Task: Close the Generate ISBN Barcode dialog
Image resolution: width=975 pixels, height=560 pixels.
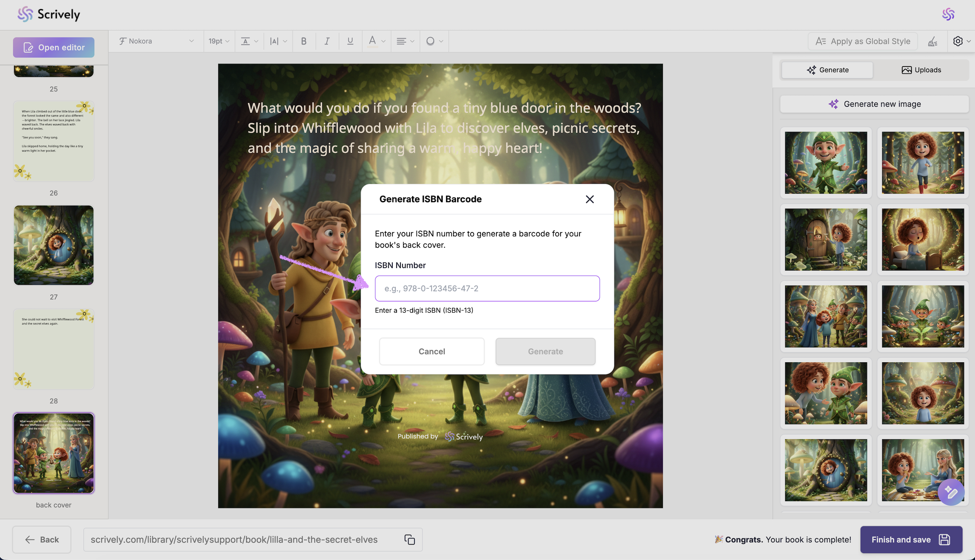Action: (x=589, y=199)
